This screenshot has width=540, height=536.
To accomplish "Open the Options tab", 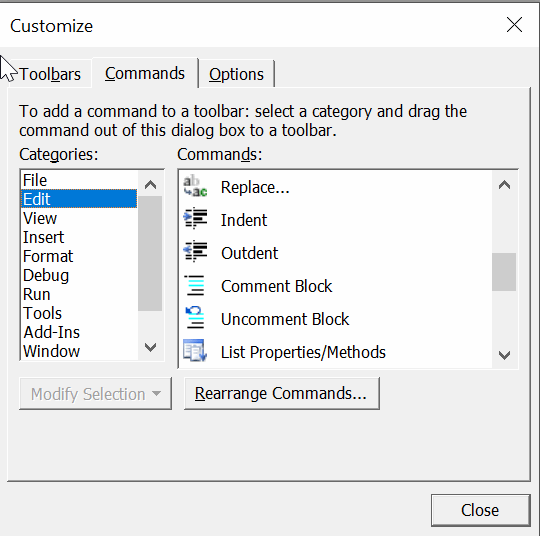I will tap(236, 74).
